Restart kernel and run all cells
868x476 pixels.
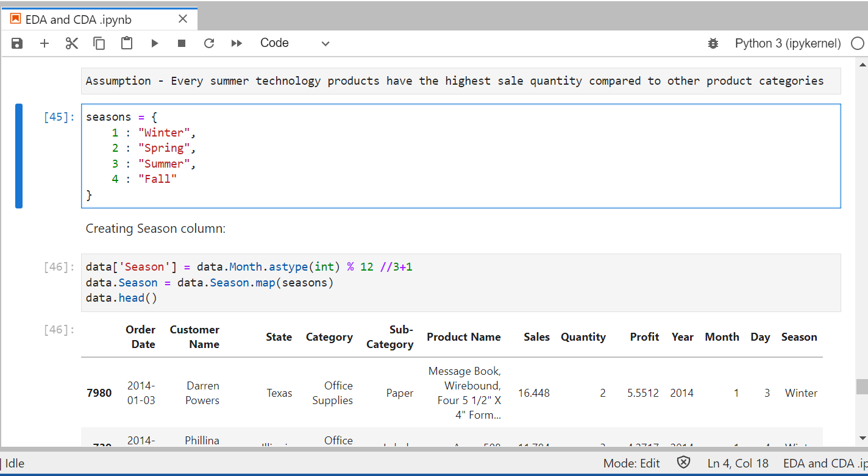(x=237, y=43)
